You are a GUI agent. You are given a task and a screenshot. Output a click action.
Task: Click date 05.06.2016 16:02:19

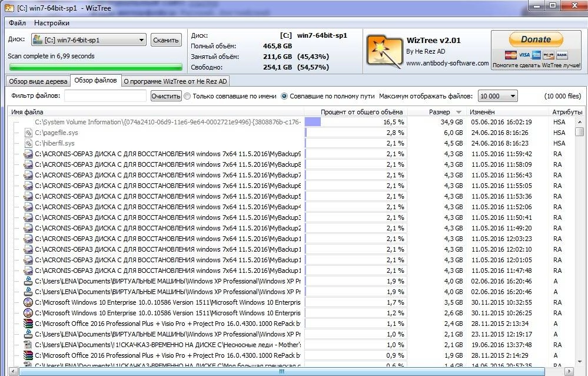point(501,122)
